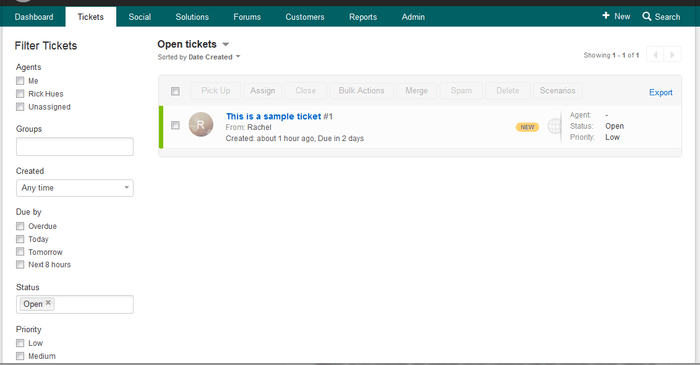Tick the select-all tickets checkbox

[175, 91]
